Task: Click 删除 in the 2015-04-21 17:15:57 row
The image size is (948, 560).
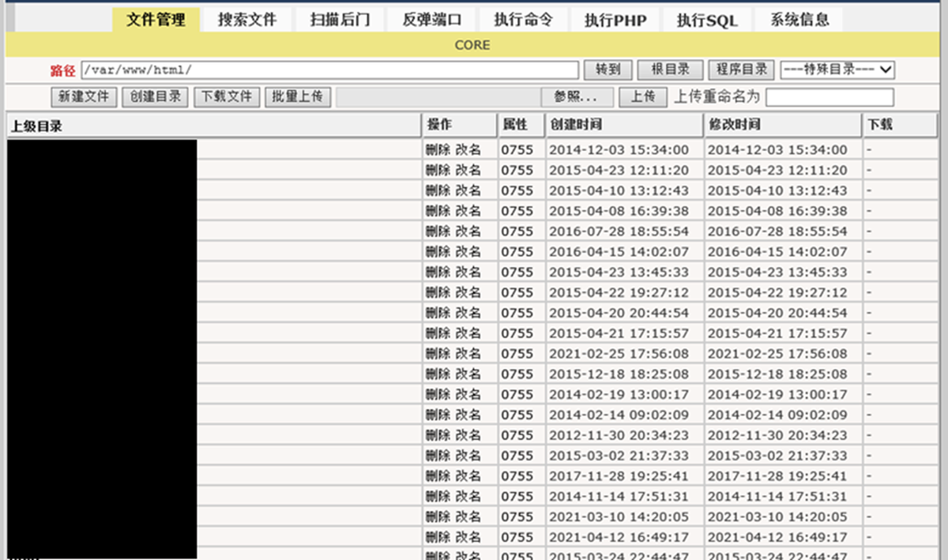Action: coord(438,333)
